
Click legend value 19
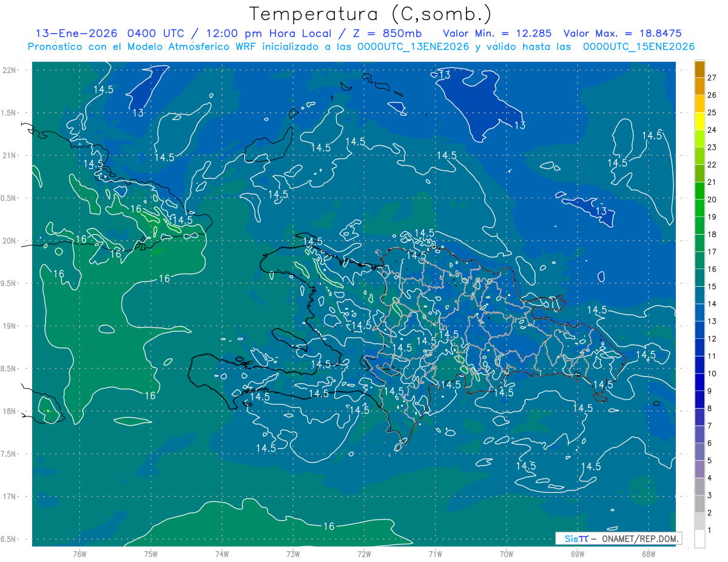(712, 217)
